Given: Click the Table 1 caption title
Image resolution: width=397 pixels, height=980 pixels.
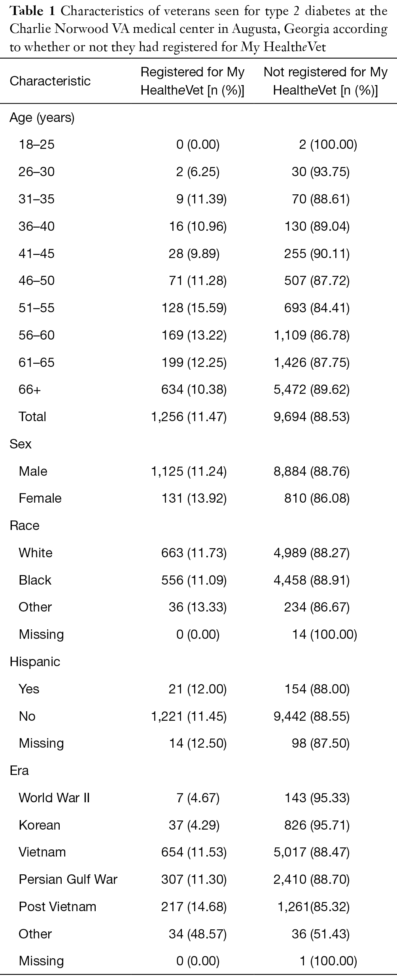Looking at the screenshot, I should pos(198,29).
